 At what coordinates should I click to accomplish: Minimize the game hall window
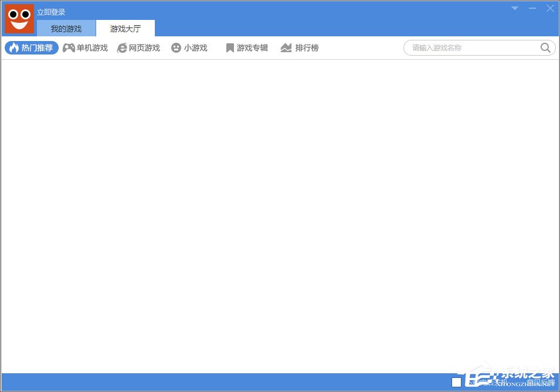532,8
